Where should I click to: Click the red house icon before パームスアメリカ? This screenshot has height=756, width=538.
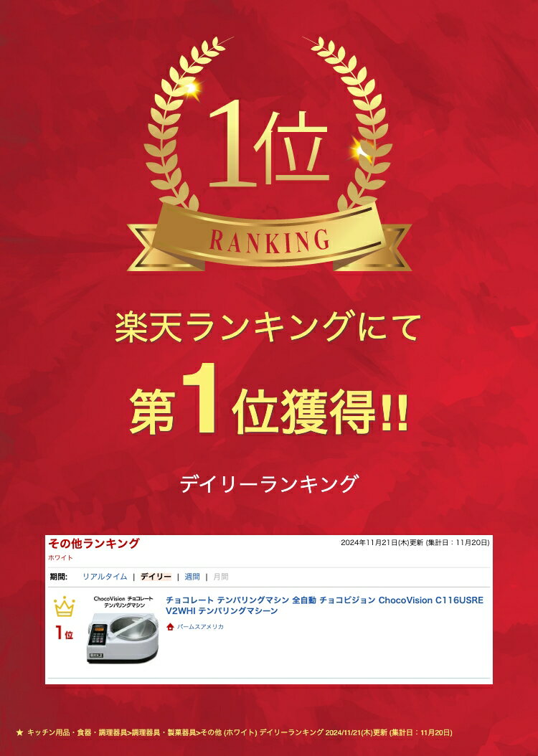(170, 627)
